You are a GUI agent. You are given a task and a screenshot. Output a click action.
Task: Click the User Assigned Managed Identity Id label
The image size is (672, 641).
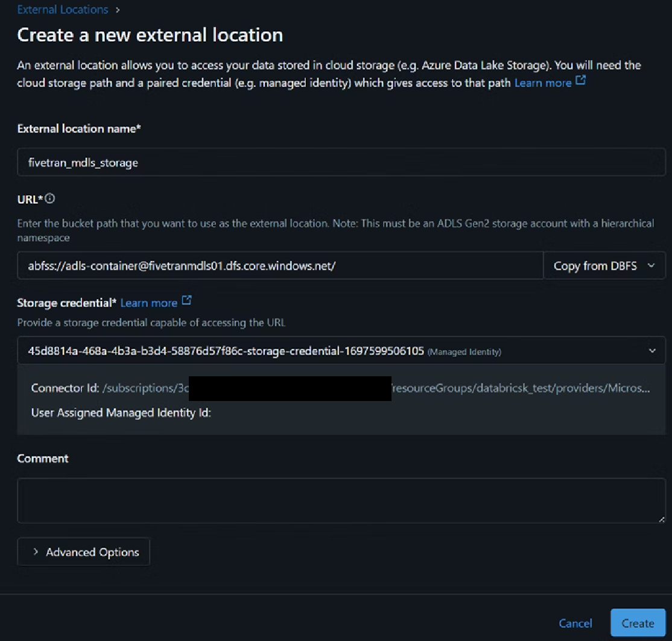click(121, 413)
